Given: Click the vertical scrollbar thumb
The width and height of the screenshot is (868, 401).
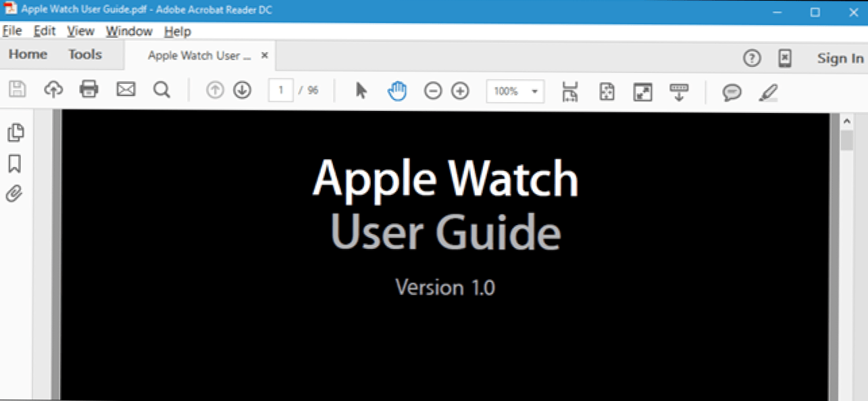Looking at the screenshot, I should click(846, 140).
